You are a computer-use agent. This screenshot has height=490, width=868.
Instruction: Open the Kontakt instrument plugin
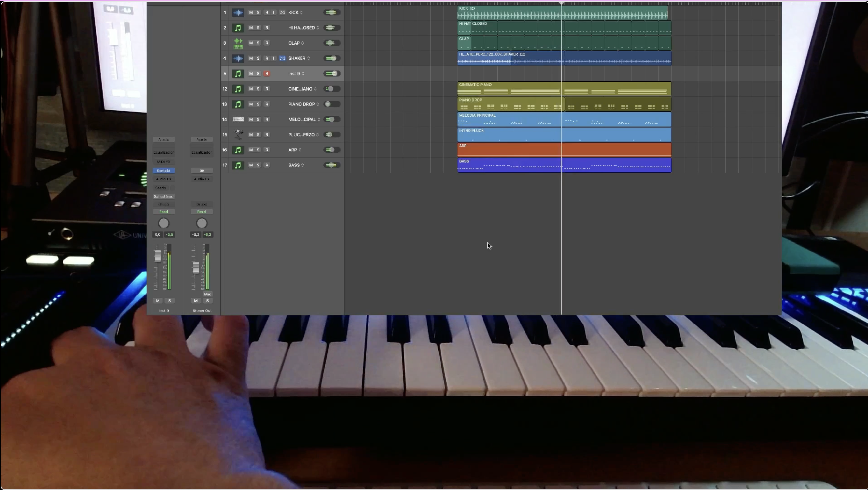(163, 171)
